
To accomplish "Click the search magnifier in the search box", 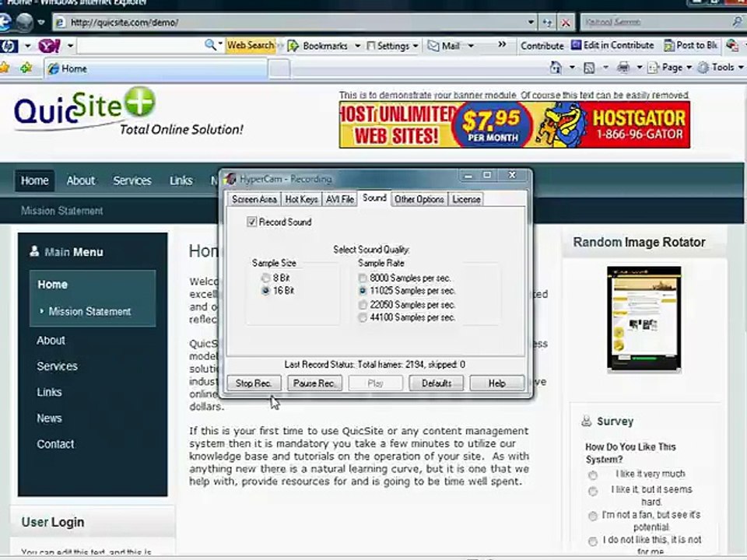I will 738,22.
